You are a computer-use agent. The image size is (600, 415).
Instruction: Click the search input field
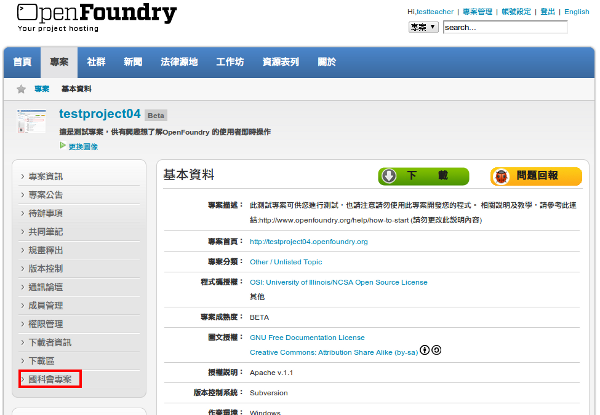tap(505, 27)
